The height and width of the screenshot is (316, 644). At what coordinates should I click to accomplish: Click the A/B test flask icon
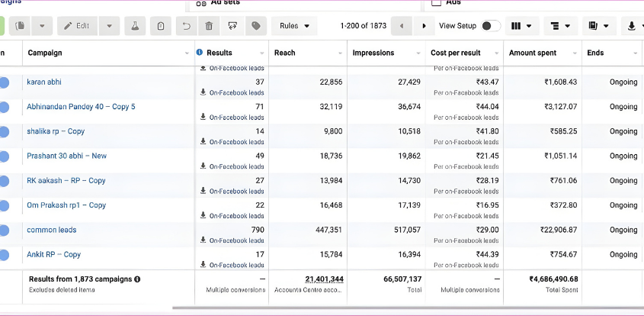coord(135,26)
